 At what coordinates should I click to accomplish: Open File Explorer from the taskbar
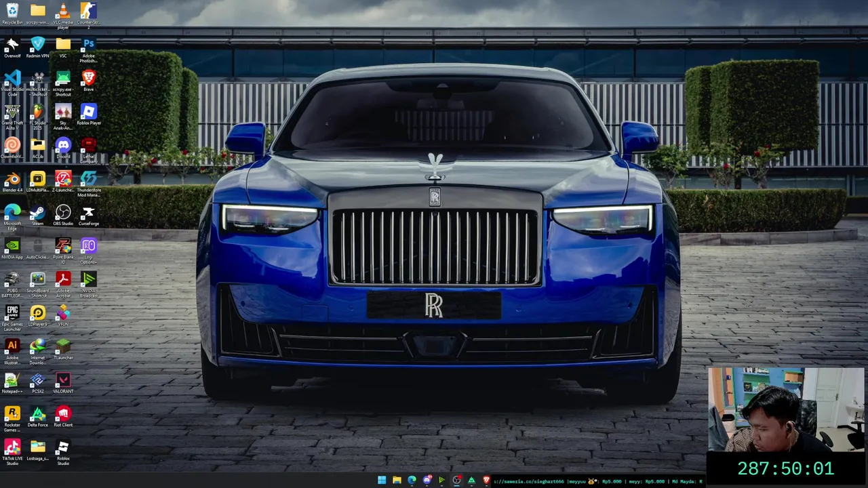coord(397,481)
